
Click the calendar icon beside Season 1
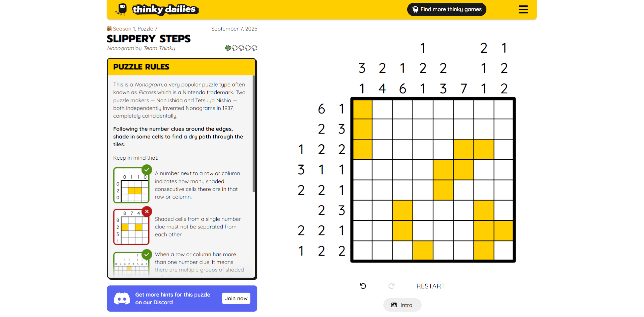pyautogui.click(x=109, y=29)
